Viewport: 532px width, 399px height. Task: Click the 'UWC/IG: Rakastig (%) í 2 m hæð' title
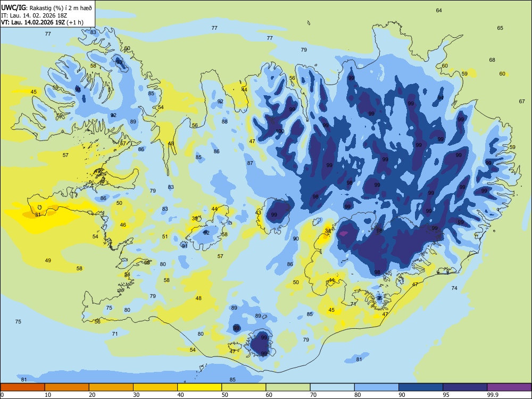[x=46, y=8]
